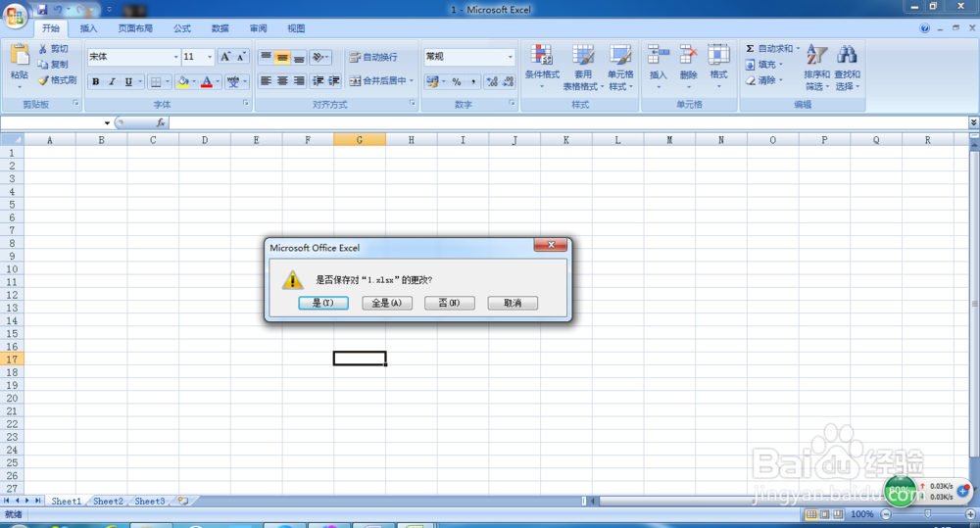Toggle middle vertical alignment
Viewport: 980px width, 528px height.
[x=282, y=58]
